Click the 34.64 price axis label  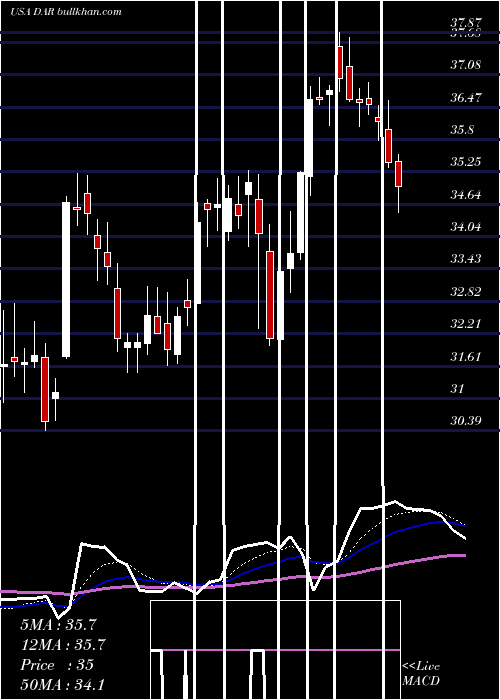point(466,195)
